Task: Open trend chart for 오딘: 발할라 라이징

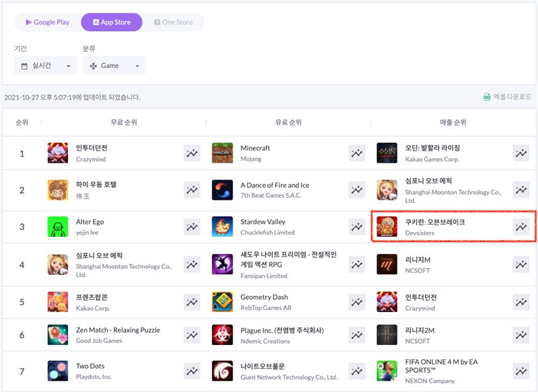Action: point(521,153)
